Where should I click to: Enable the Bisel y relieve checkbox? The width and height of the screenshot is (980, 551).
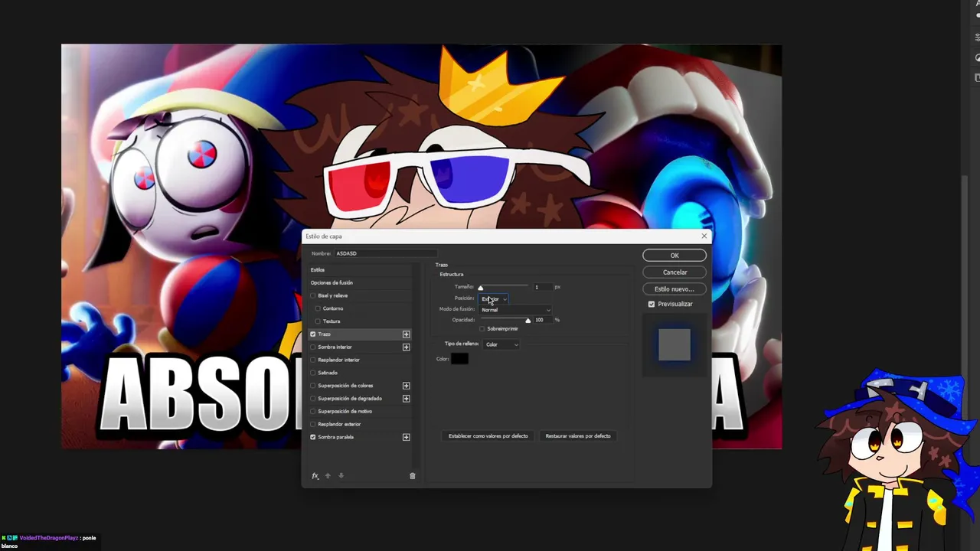click(312, 295)
